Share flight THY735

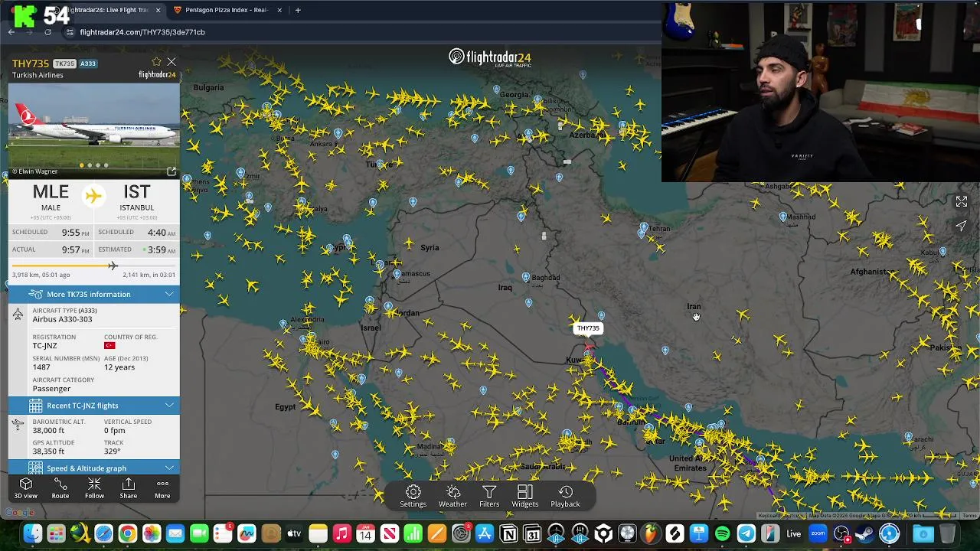click(129, 488)
